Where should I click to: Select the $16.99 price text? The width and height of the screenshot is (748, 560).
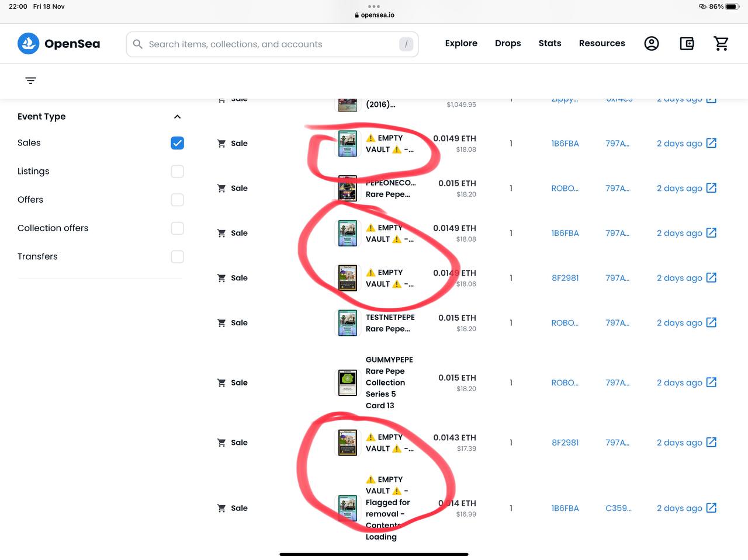point(466,514)
